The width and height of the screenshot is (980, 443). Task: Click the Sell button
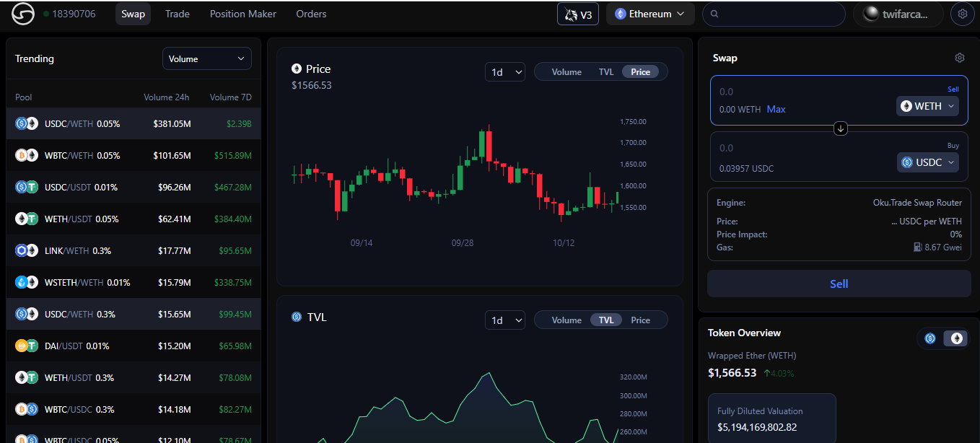point(839,284)
